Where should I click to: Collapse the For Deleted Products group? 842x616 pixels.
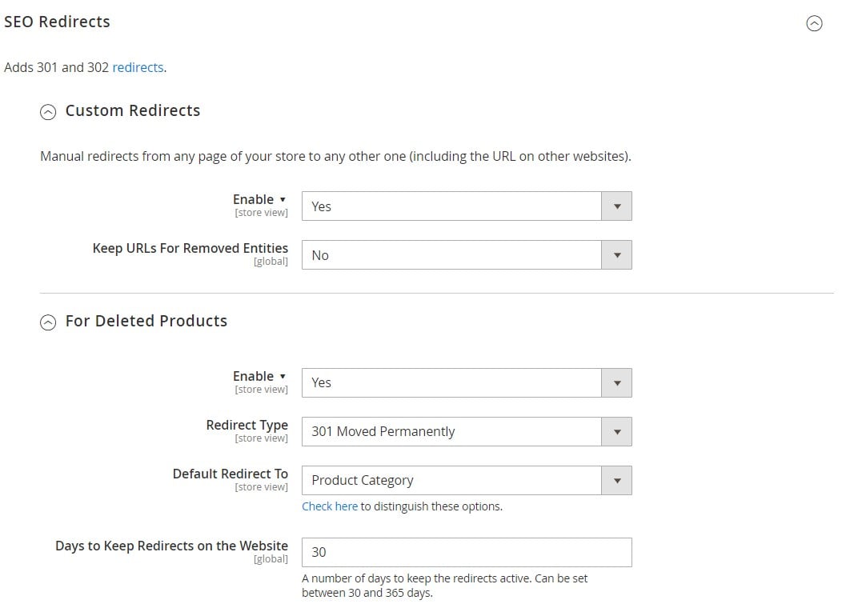pyautogui.click(x=48, y=322)
